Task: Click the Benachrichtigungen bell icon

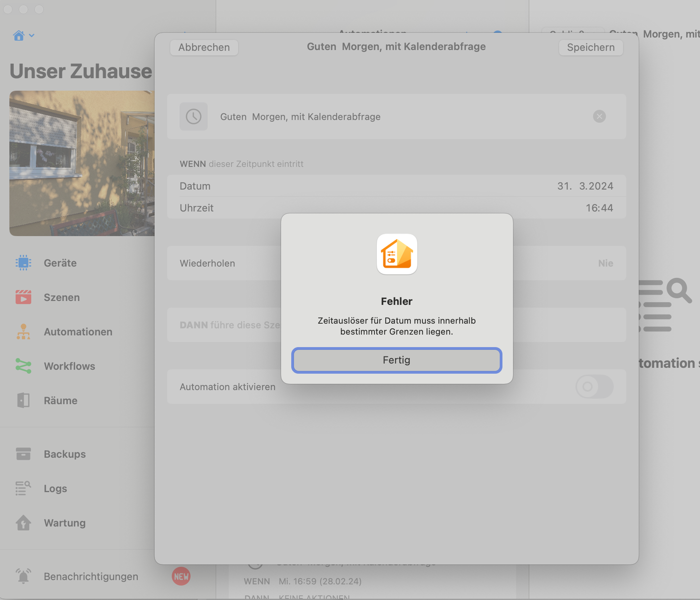Action: 23,576
